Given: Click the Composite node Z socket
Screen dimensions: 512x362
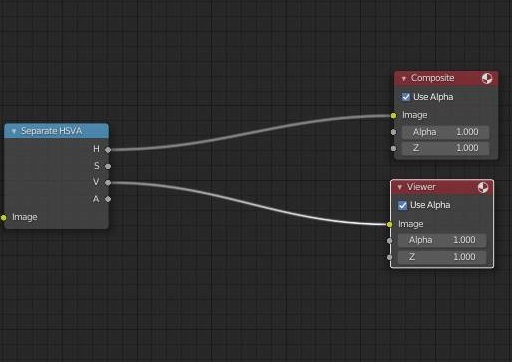Looking at the screenshot, I should pos(394,148).
